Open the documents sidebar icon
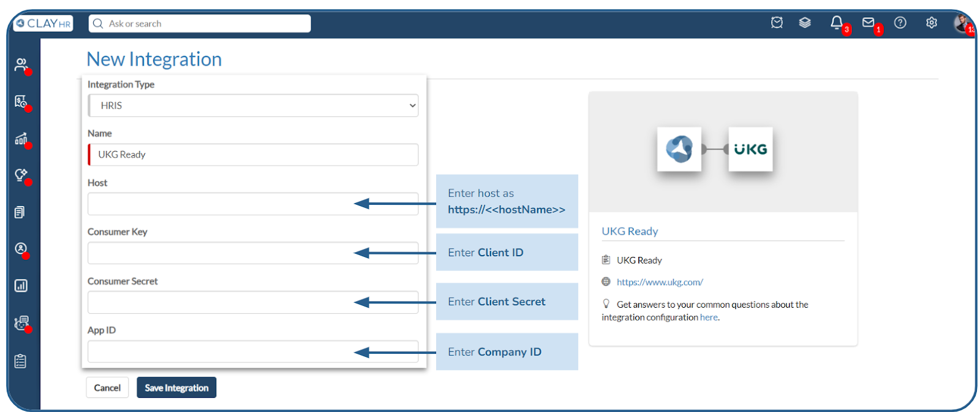Screen dimensions: 980x412 click(20, 212)
